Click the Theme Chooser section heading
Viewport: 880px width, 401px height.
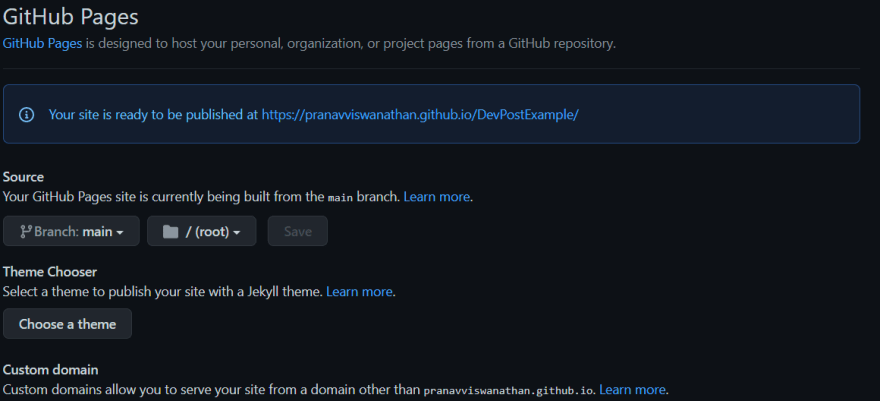click(50, 271)
